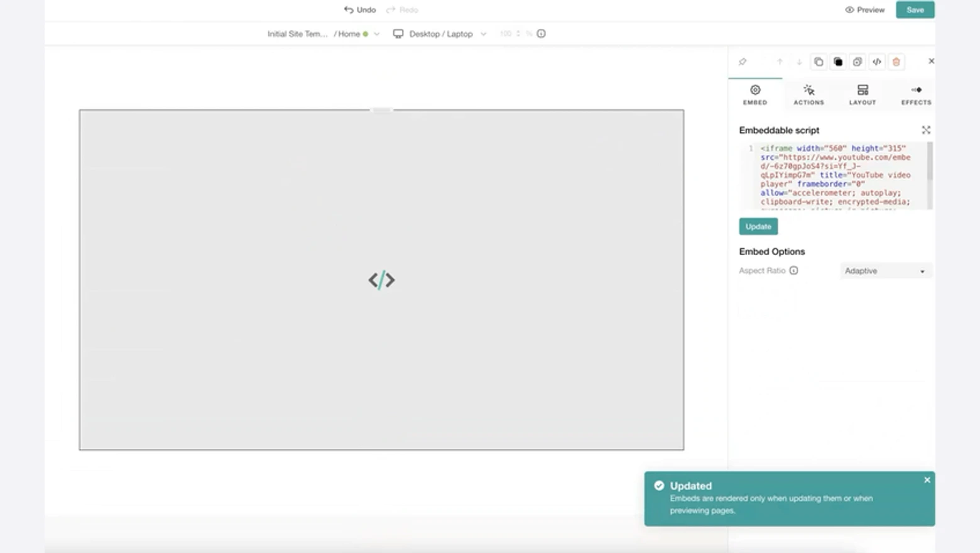This screenshot has height=553, width=980.
Task: Open the Layout tab
Action: [863, 95]
